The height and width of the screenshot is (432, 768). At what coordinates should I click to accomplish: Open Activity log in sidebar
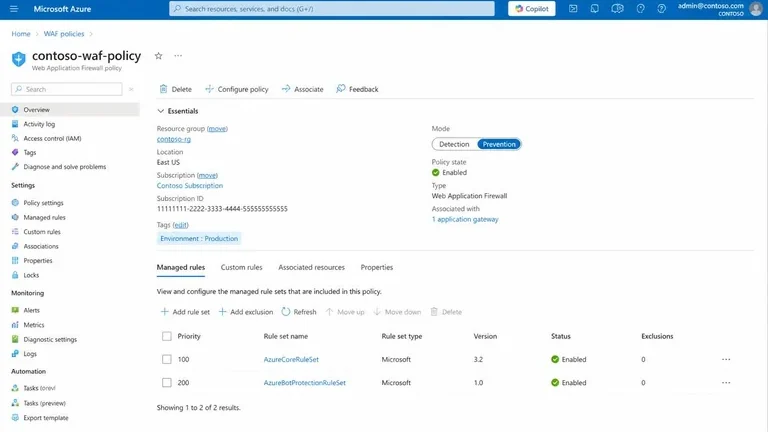[33, 124]
